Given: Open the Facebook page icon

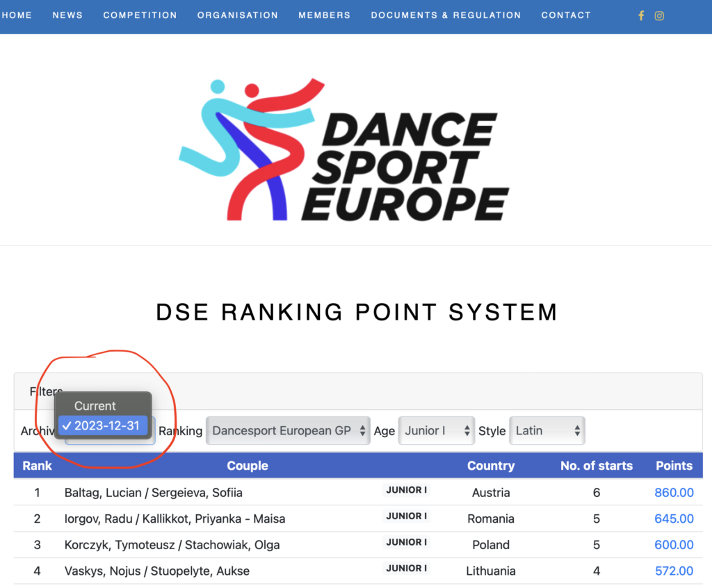Looking at the screenshot, I should pyautogui.click(x=641, y=16).
